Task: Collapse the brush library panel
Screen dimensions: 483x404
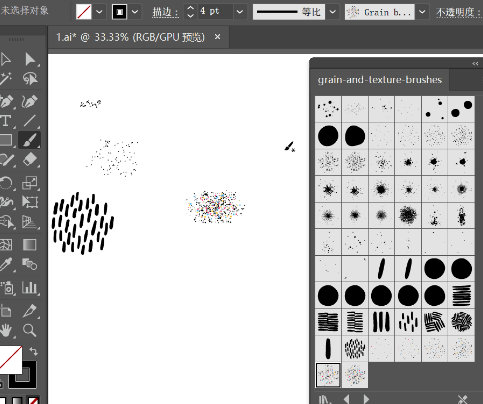Action: 475,63
